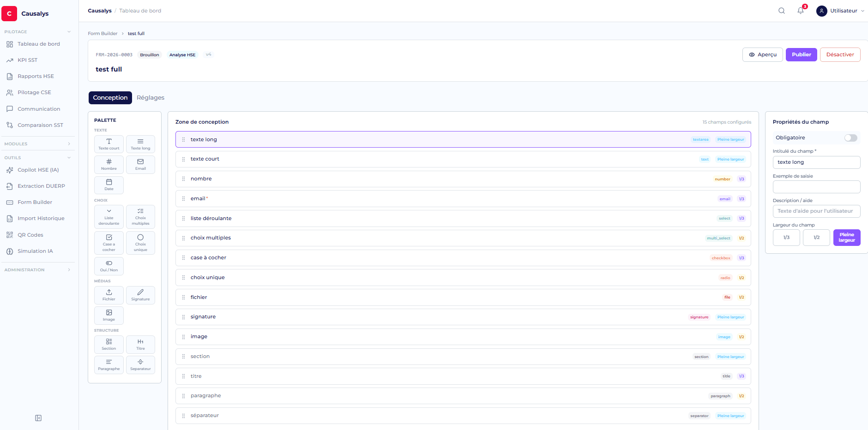Open Copilot HSE (IA) in sidebar
868x430 pixels.
pos(38,170)
